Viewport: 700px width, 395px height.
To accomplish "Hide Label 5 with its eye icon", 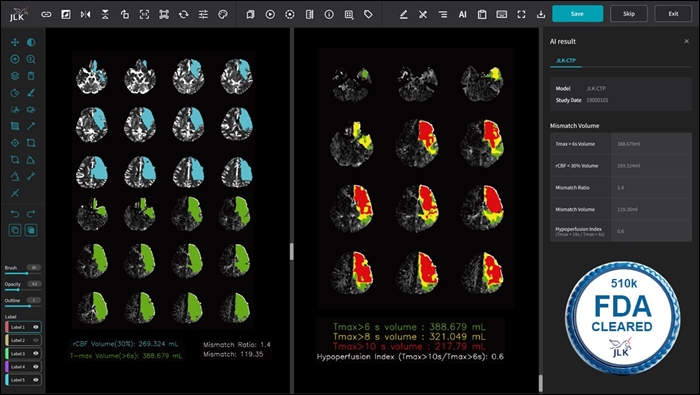I will (x=36, y=380).
